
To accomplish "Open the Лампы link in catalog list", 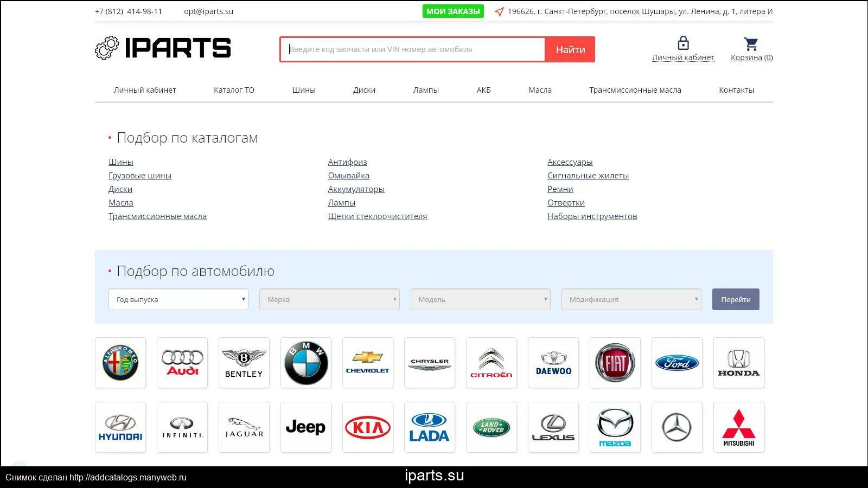I will coord(342,203).
